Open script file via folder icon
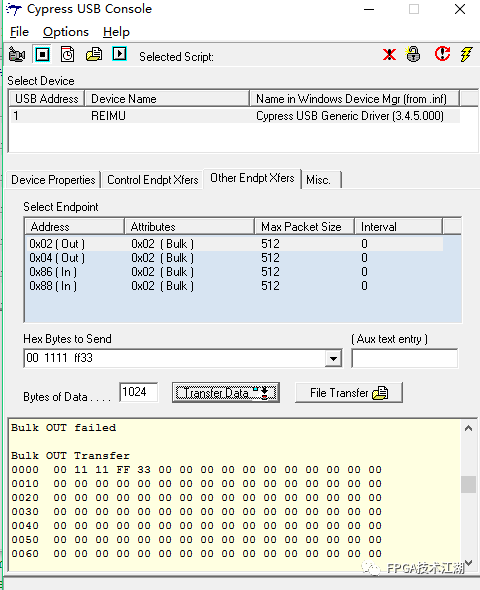The image size is (480, 590). pos(94,55)
